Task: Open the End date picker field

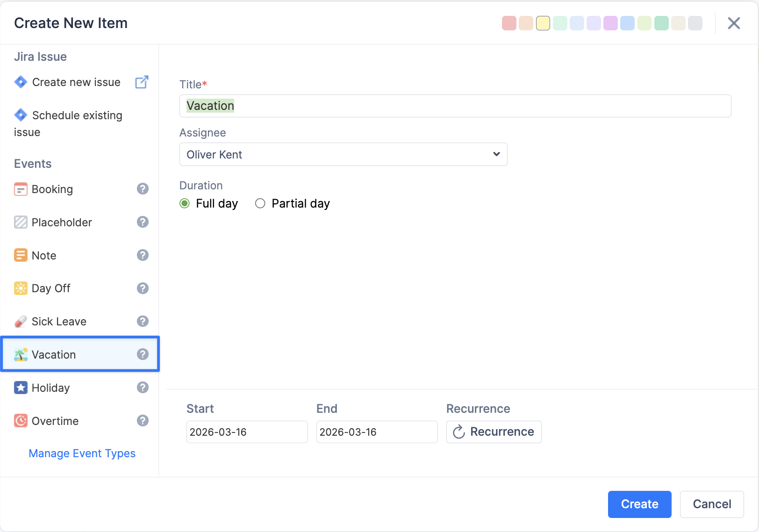Action: pos(377,432)
